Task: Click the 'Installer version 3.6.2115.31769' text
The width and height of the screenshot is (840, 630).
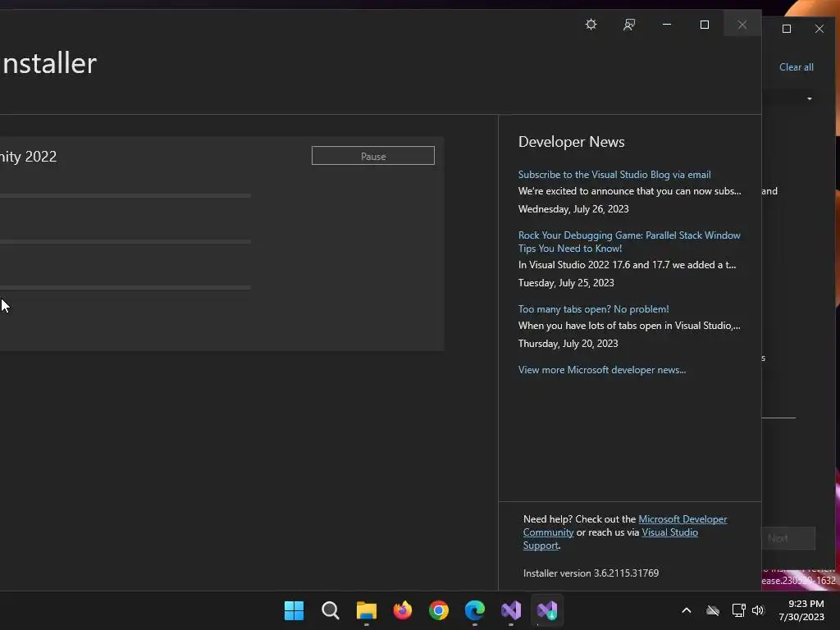Action: tap(591, 573)
